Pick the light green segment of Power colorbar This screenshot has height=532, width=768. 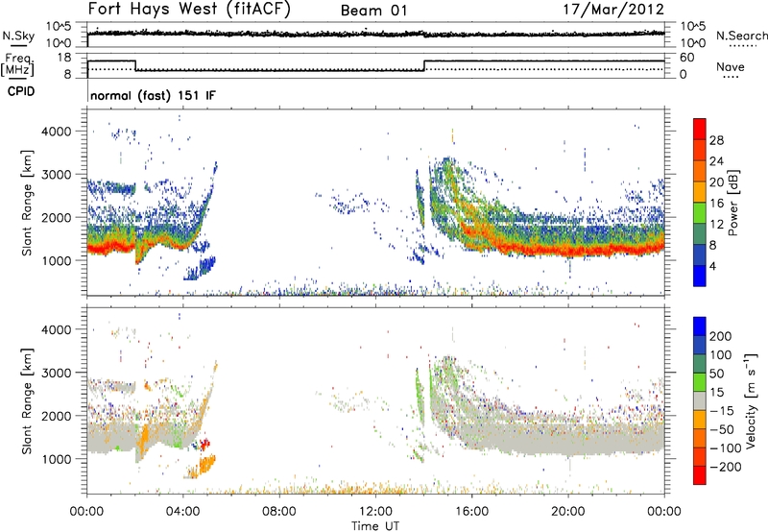(x=700, y=213)
